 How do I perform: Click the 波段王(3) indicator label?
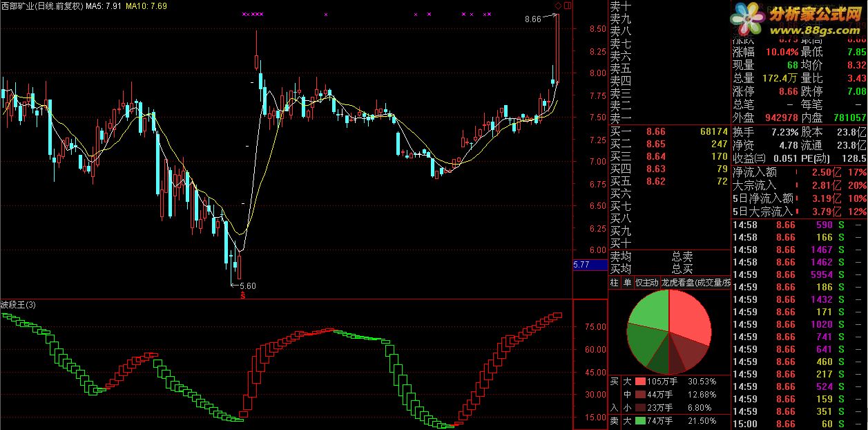pyautogui.click(x=19, y=305)
